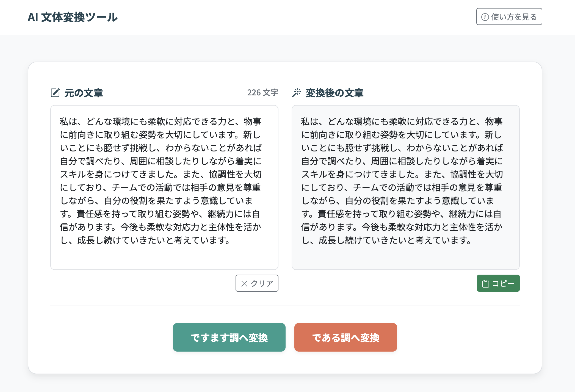575x392 pixels.
Task: Clear the original text using クリア
Action: [257, 283]
